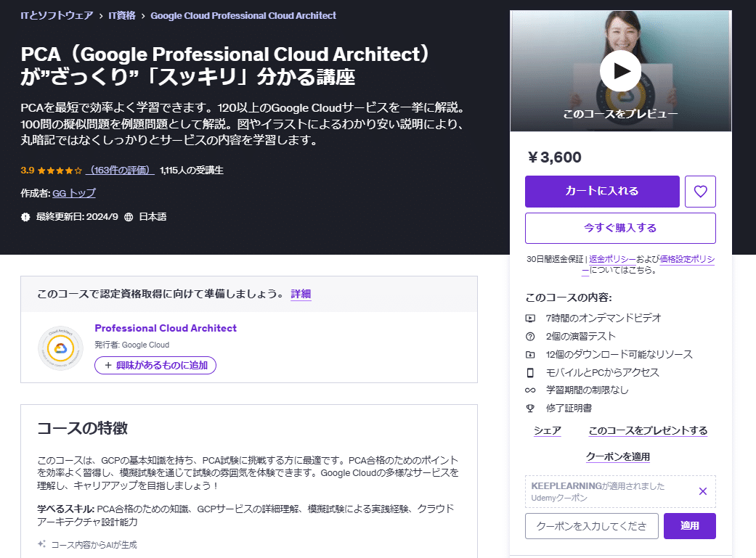Click カートに入れる button
The width and height of the screenshot is (756, 558).
click(x=602, y=192)
